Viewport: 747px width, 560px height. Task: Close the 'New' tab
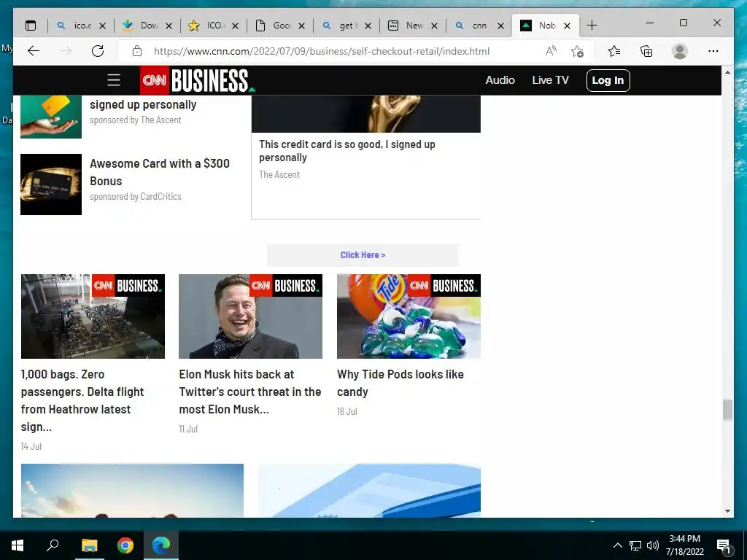pyautogui.click(x=435, y=26)
